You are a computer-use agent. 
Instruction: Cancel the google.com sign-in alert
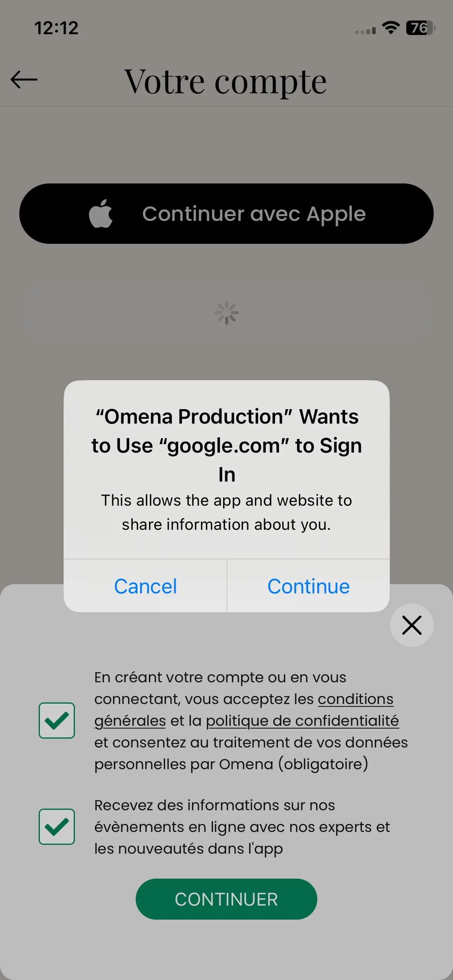(145, 586)
